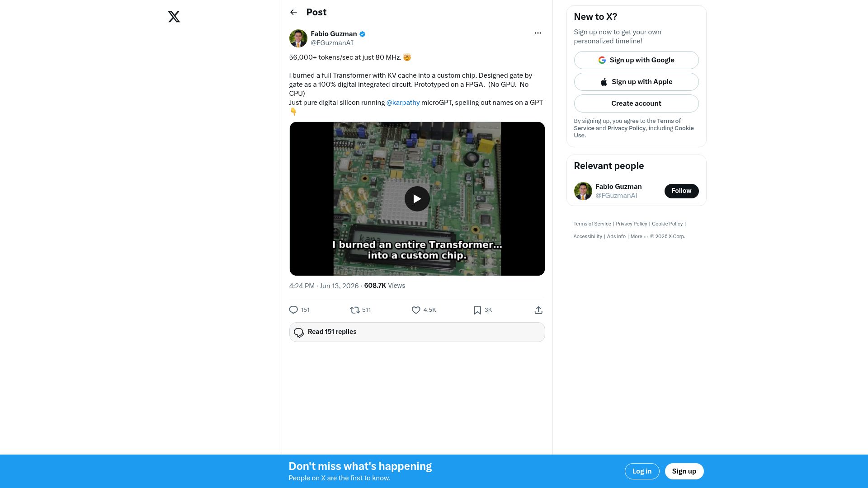The height and width of the screenshot is (488, 868).
Task: Share the post via share icon
Action: pos(538,310)
